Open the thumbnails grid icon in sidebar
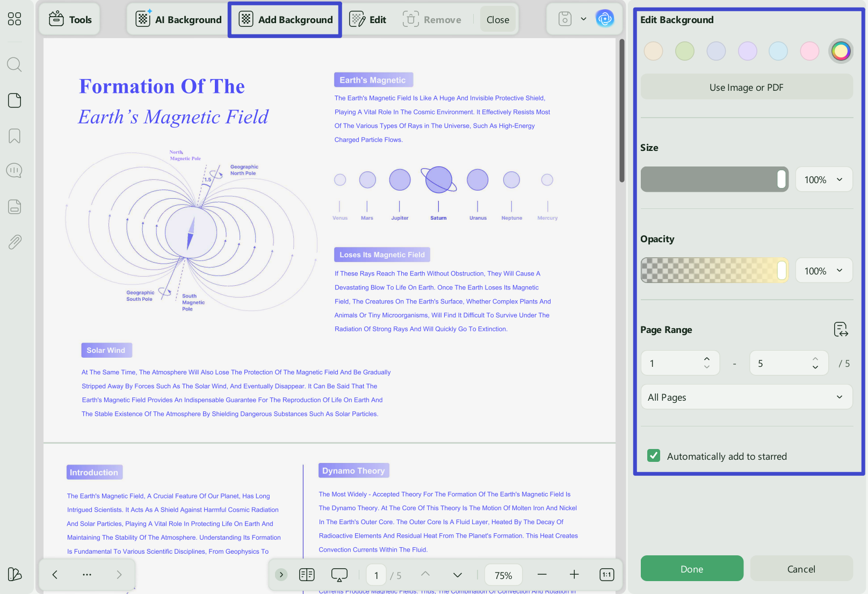Image resolution: width=868 pixels, height=594 pixels. (15, 19)
